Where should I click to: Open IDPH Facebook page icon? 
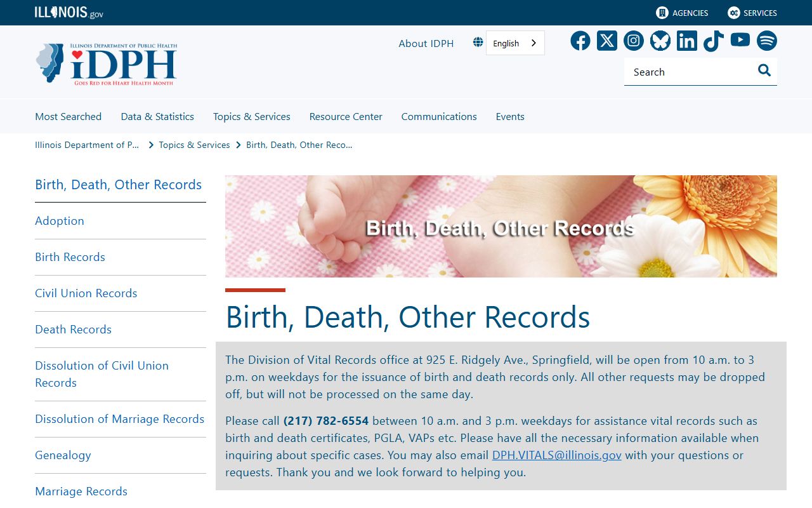click(580, 41)
